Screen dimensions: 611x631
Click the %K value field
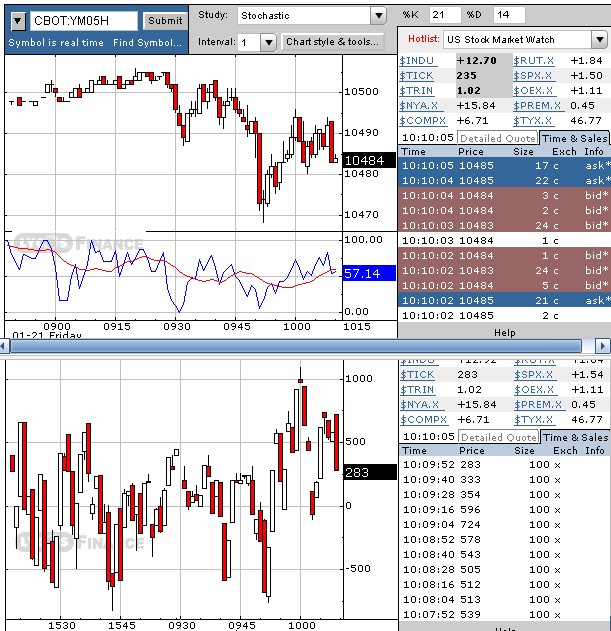(445, 15)
